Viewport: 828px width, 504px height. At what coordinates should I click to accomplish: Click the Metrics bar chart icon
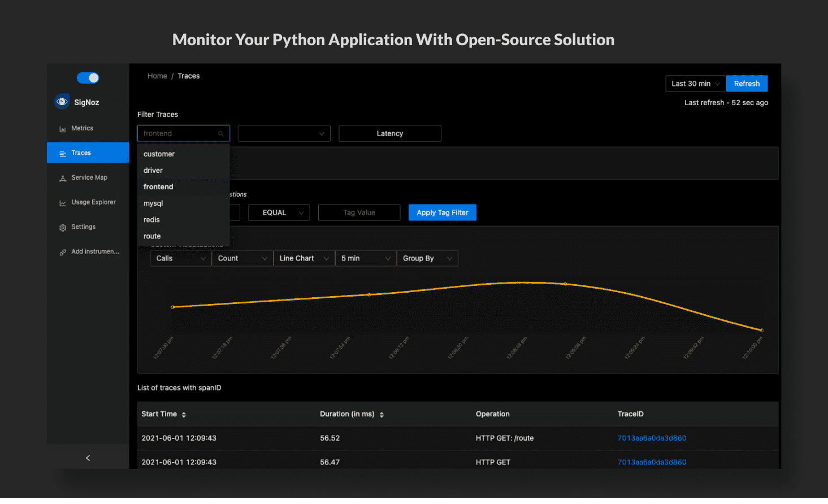click(x=63, y=129)
